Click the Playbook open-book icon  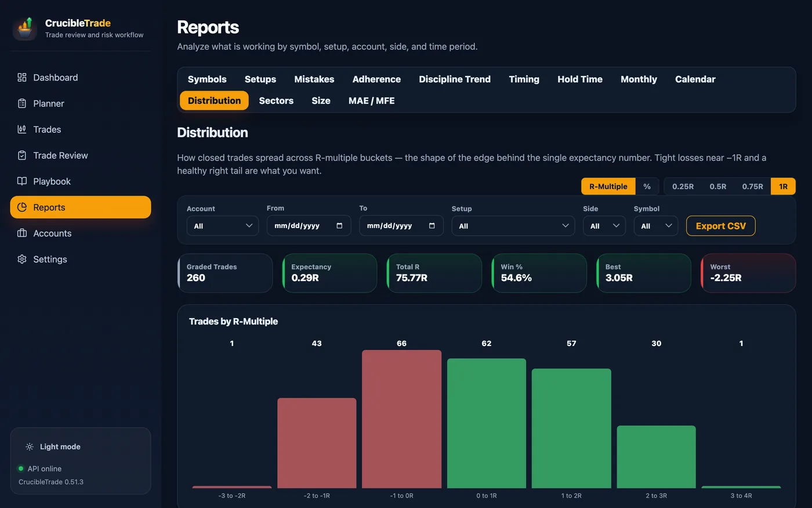(22, 181)
